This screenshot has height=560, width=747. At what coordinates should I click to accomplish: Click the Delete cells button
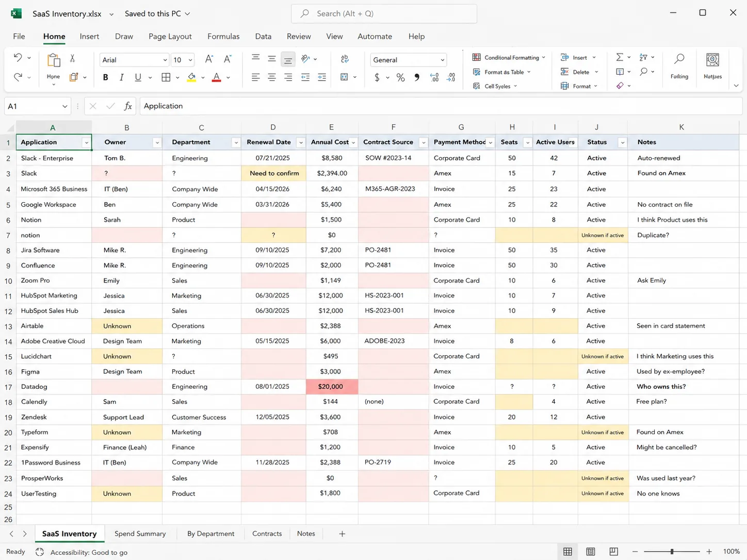tap(579, 72)
